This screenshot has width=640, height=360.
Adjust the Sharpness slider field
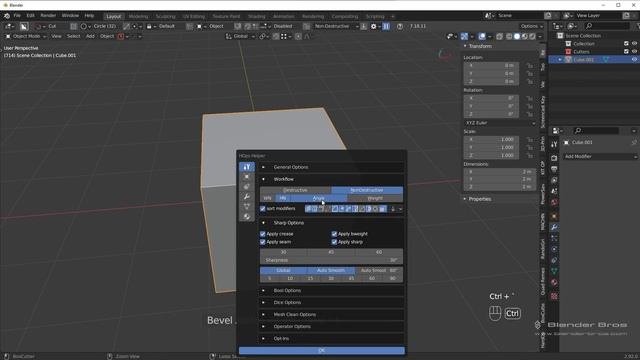(x=331, y=260)
